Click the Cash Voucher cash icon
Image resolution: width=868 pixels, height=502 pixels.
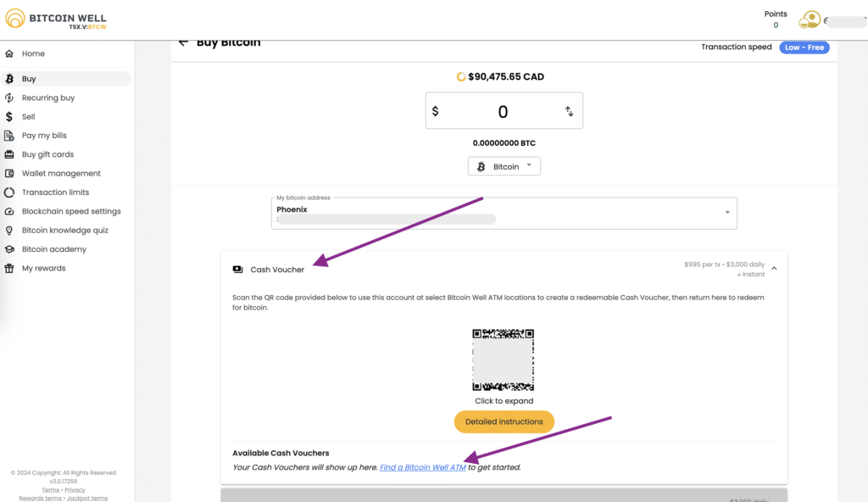(237, 270)
